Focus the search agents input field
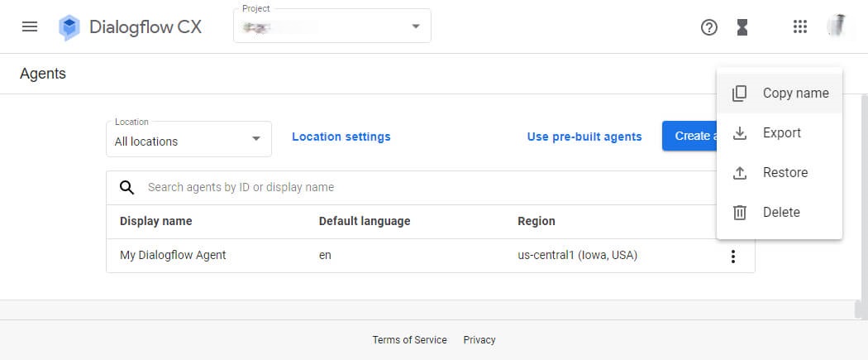This screenshot has width=868, height=360. click(x=413, y=187)
